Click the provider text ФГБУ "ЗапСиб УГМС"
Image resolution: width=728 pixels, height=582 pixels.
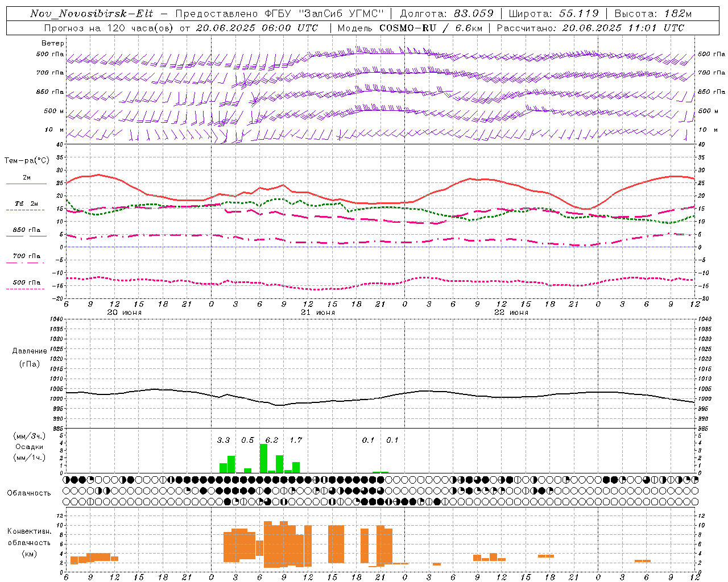click(x=324, y=14)
